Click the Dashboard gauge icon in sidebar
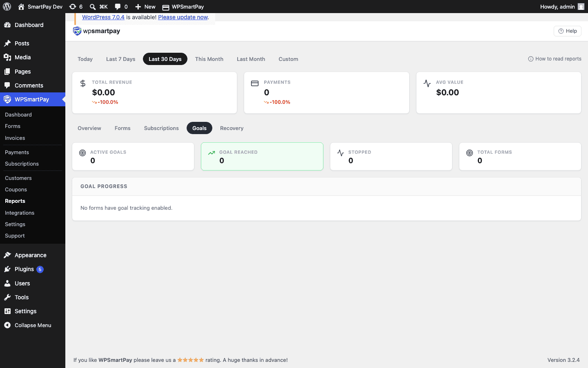Image resolution: width=588 pixels, height=368 pixels. click(7, 25)
